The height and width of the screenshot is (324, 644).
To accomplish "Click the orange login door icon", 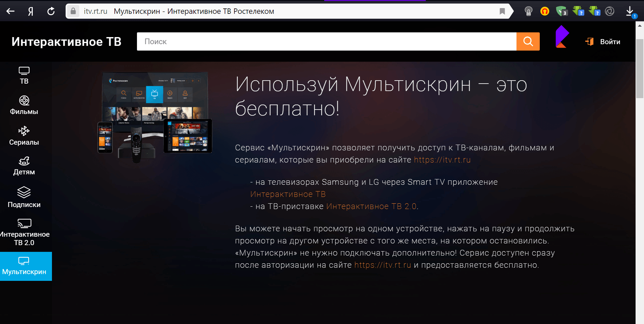I will point(589,41).
